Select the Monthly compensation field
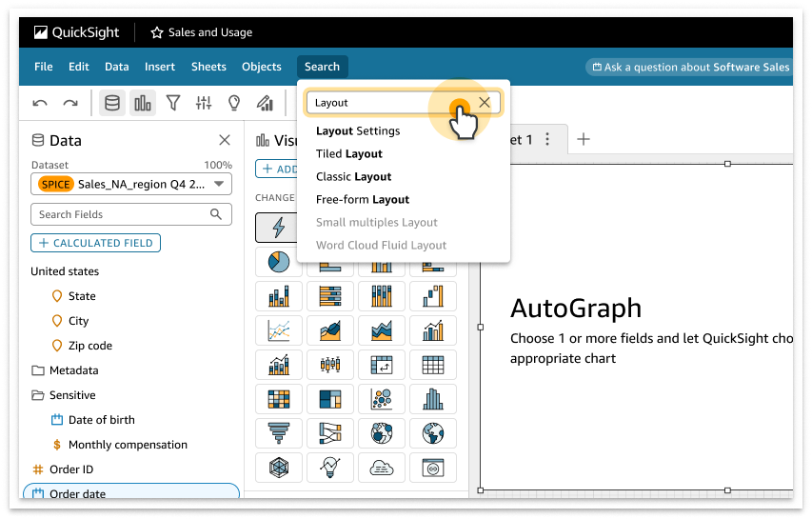 tap(120, 445)
